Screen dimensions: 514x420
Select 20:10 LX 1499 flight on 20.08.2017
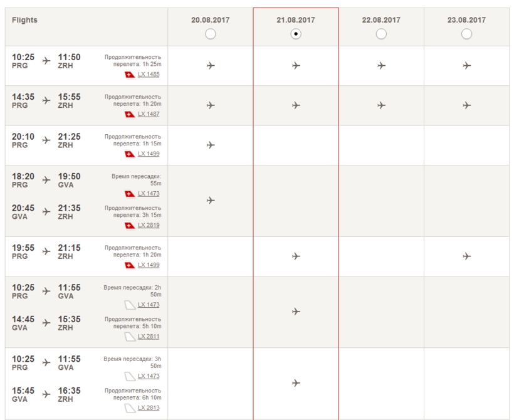211,145
